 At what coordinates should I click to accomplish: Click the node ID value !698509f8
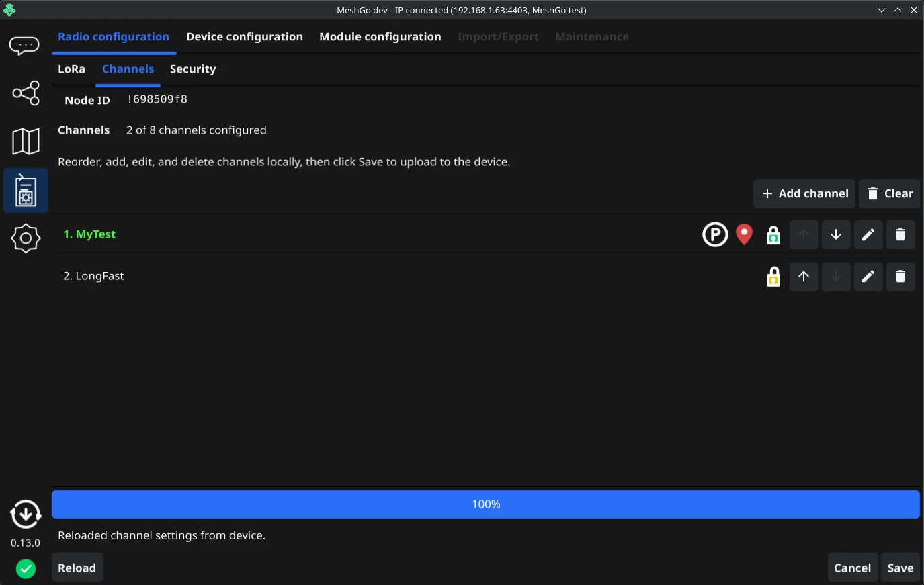coord(157,99)
